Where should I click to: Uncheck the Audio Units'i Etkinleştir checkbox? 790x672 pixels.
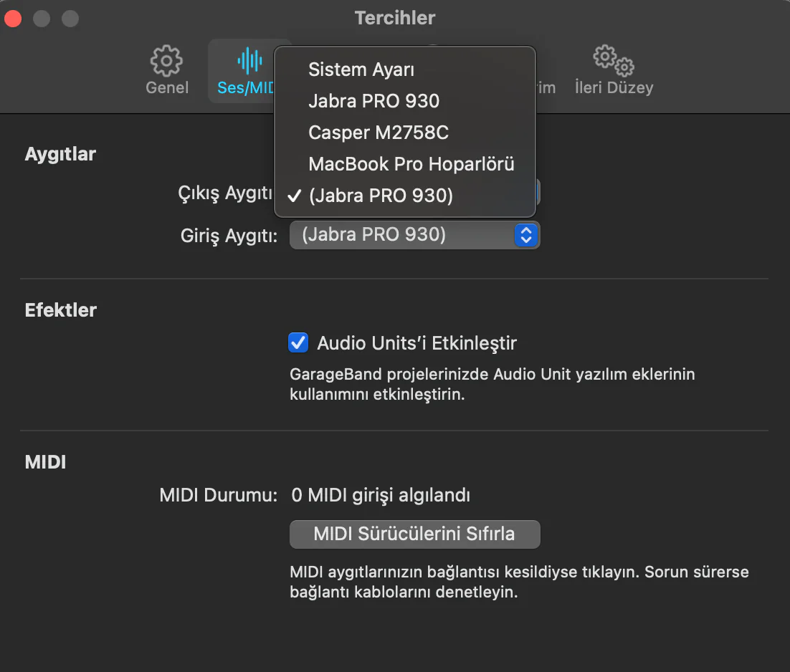click(x=298, y=343)
